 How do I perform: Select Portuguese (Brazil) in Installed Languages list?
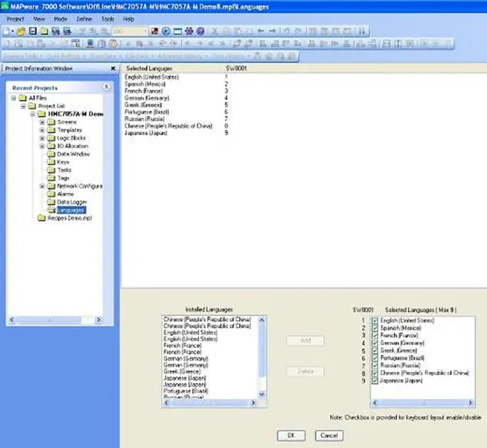pyautogui.click(x=186, y=391)
